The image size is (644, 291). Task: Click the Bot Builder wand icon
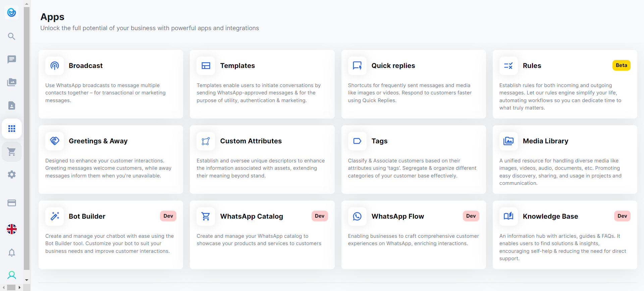point(55,216)
